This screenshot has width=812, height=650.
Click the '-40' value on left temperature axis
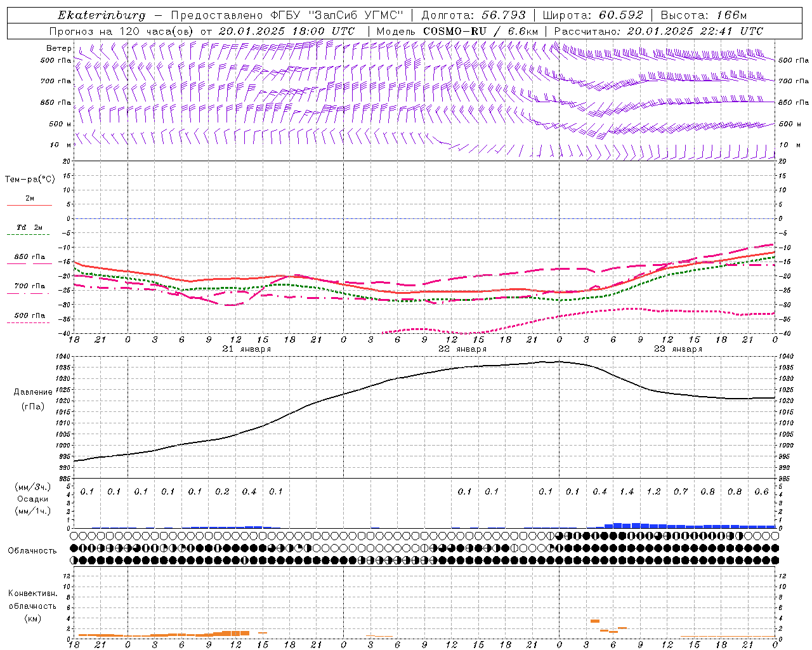(65, 334)
